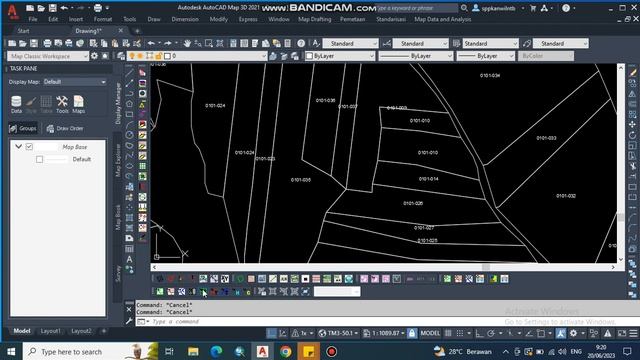Open AutoCAD application menu A logo

pos(13,11)
